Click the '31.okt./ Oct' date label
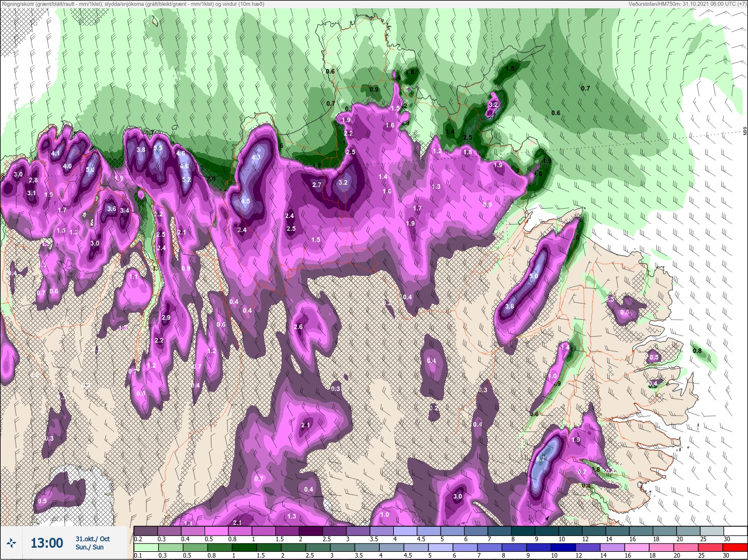This screenshot has width=748, height=560. [92, 538]
